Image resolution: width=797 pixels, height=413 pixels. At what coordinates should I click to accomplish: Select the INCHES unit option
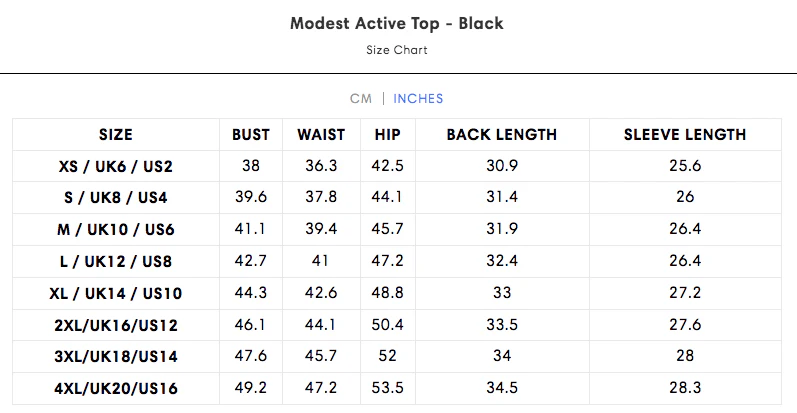click(418, 99)
